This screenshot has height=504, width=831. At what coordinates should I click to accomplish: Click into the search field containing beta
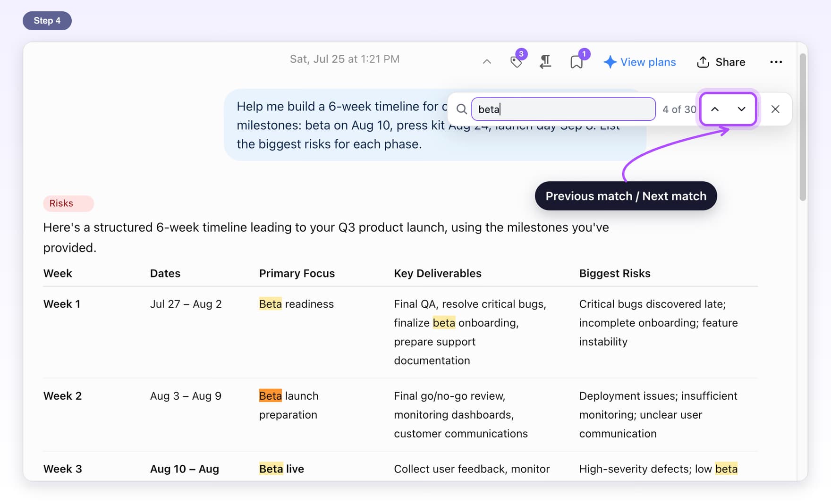(x=563, y=109)
